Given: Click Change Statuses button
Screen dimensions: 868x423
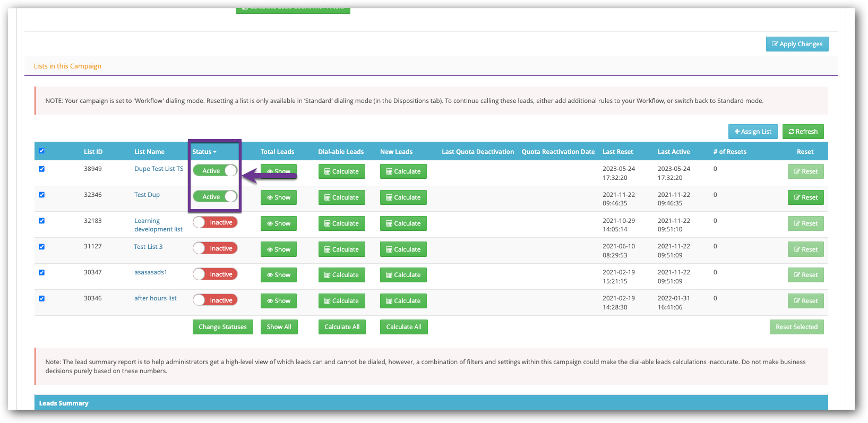Looking at the screenshot, I should coord(222,327).
